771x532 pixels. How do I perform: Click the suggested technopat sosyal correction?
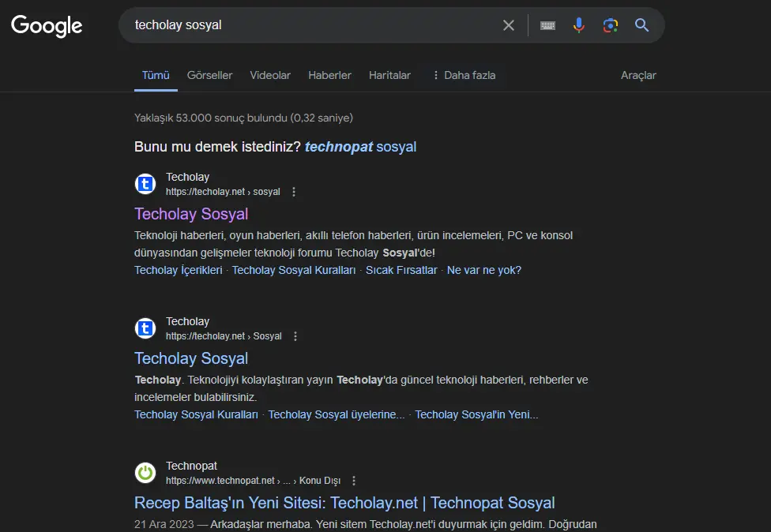point(360,147)
